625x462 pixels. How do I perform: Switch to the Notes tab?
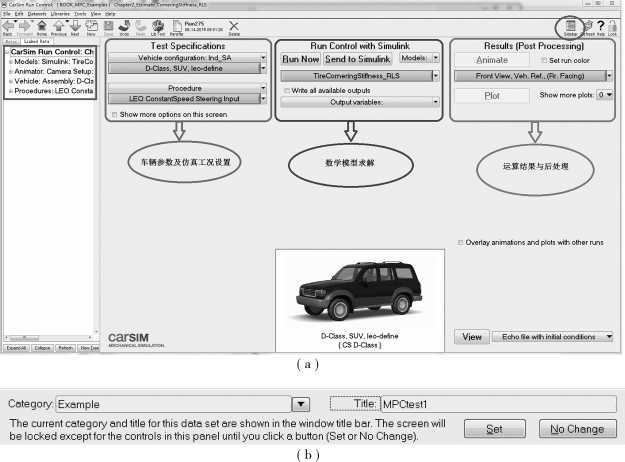[x=11, y=41]
